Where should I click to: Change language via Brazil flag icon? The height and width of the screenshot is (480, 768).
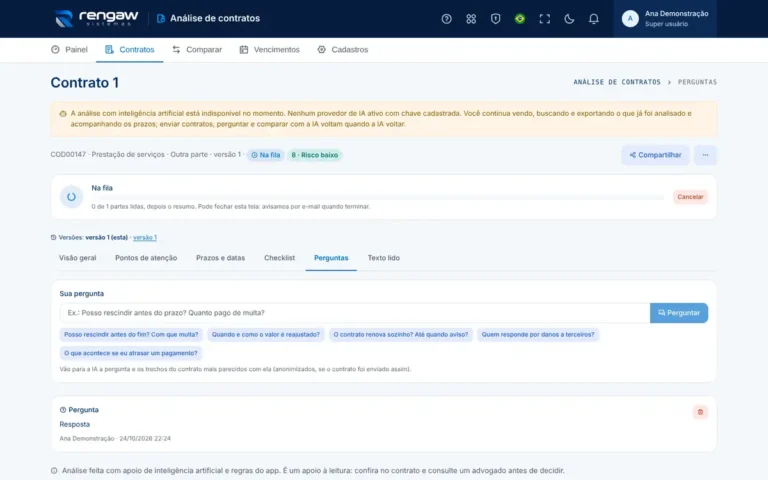(520, 19)
